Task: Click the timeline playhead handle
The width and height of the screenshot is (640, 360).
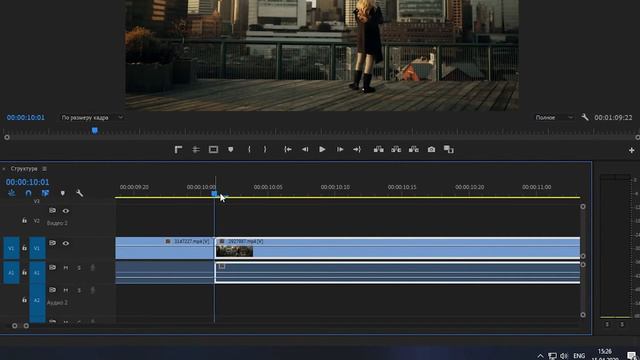Action: [215, 193]
